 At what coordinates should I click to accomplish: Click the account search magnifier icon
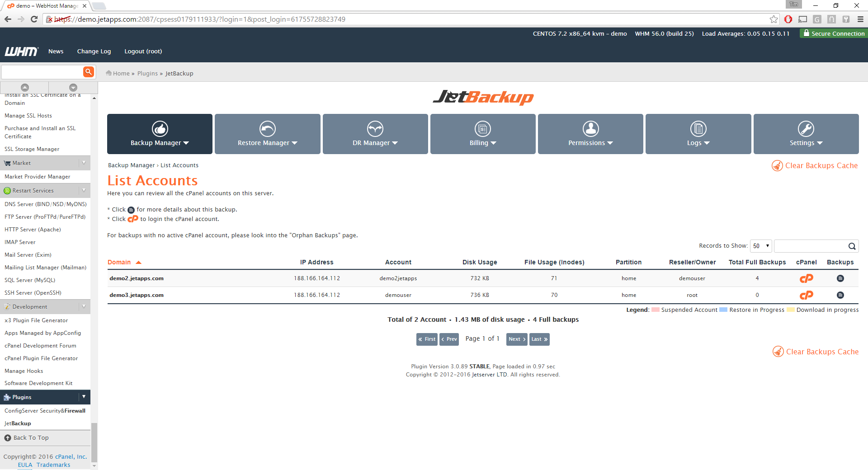coord(852,246)
